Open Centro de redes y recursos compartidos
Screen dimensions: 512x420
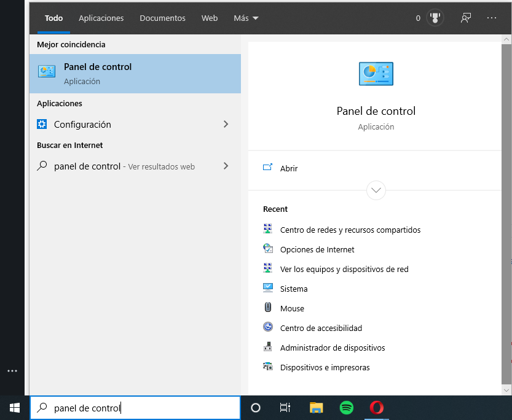350,230
